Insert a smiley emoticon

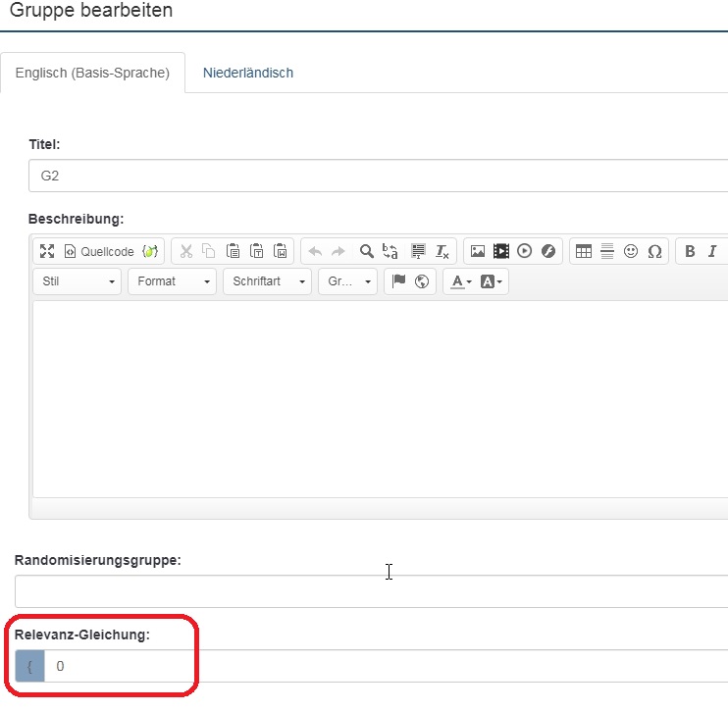coord(631,251)
